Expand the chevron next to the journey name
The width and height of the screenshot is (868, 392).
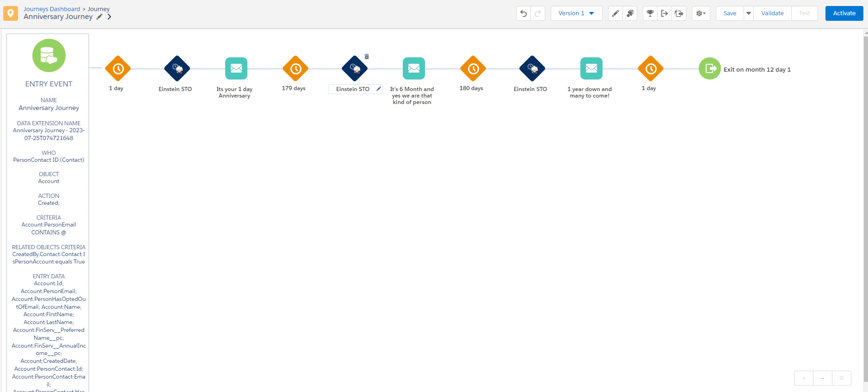(x=110, y=17)
